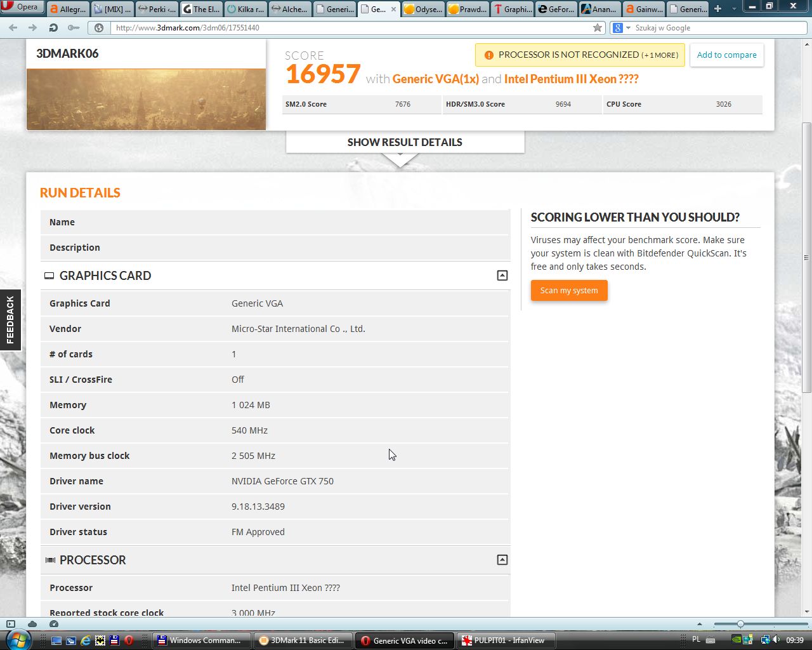Switch to the Perki tab
The width and height of the screenshot is (812, 650).
click(157, 9)
